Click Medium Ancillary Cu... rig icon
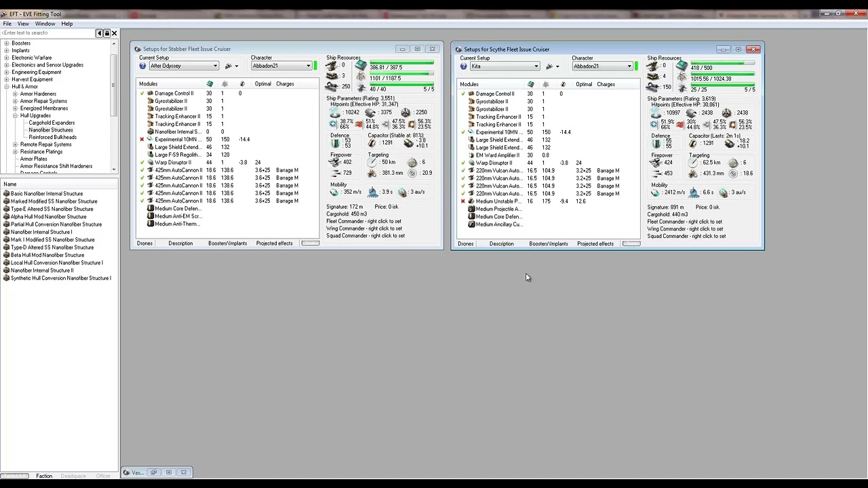This screenshot has width=868, height=488. click(471, 224)
